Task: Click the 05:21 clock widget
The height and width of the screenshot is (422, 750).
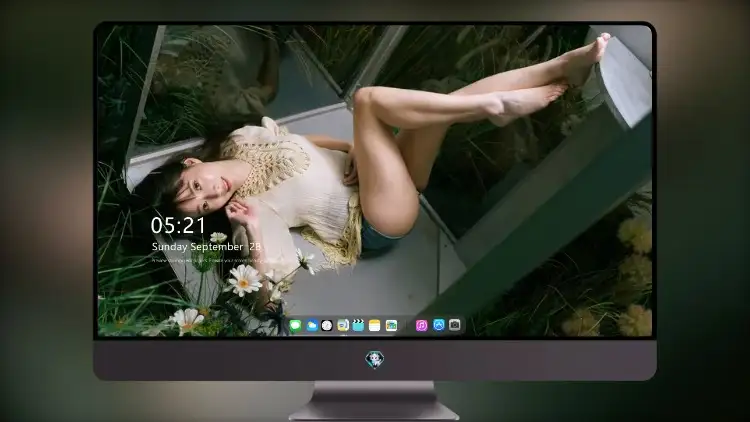Action: (x=178, y=225)
